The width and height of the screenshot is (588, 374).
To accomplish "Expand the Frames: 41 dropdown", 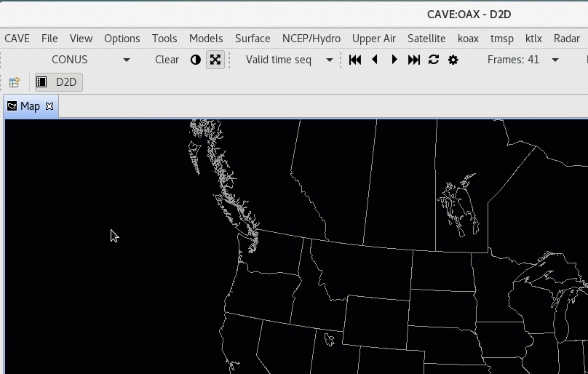I will point(555,60).
